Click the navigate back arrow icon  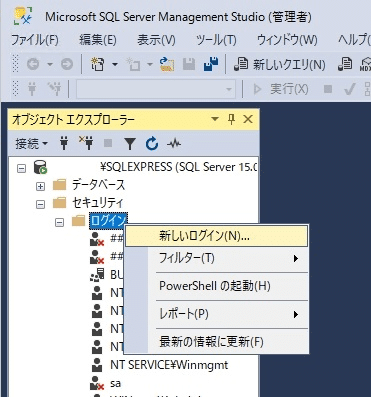point(33,64)
